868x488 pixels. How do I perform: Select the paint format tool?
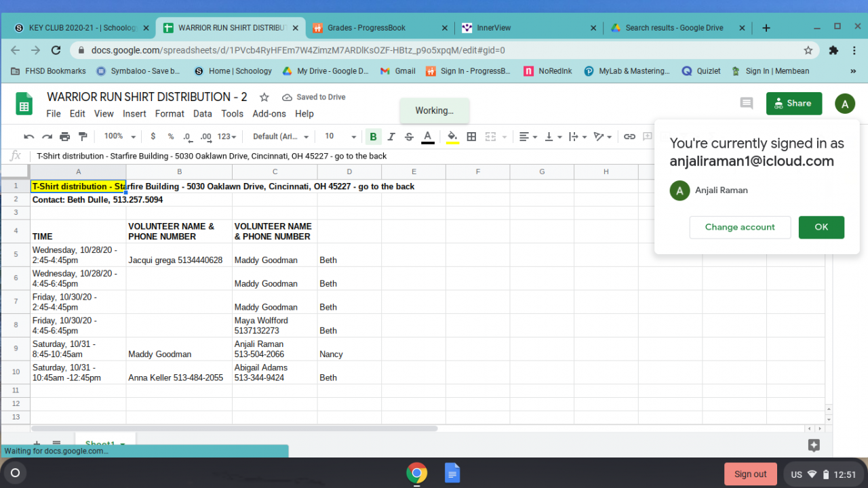click(83, 136)
